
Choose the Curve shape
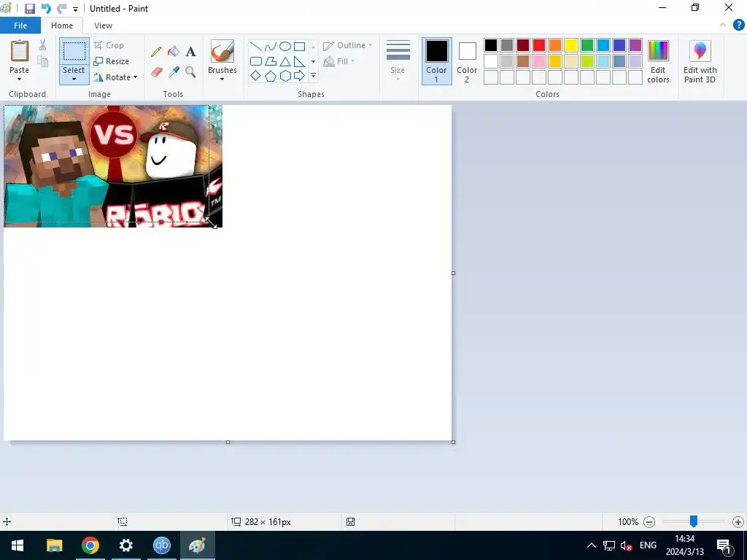tap(271, 47)
